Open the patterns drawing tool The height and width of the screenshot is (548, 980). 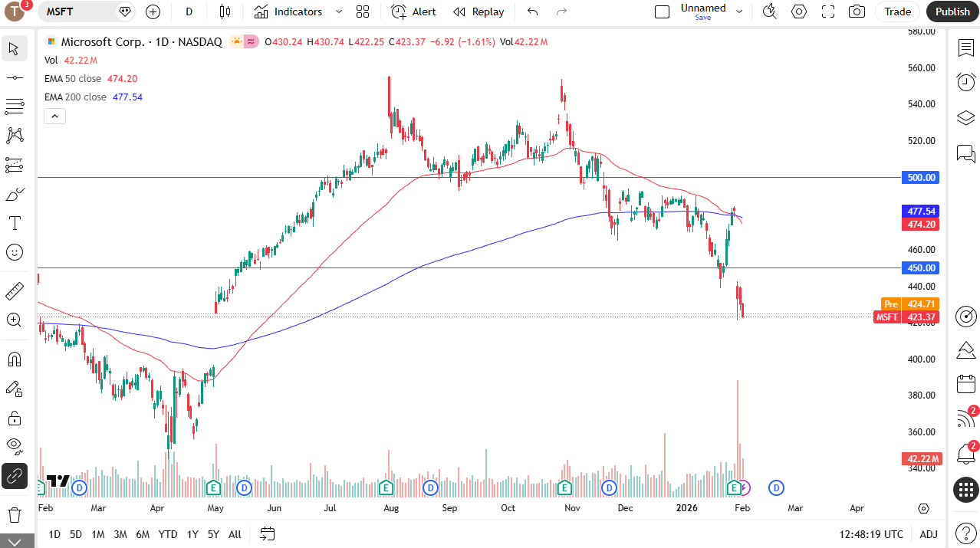(14, 136)
